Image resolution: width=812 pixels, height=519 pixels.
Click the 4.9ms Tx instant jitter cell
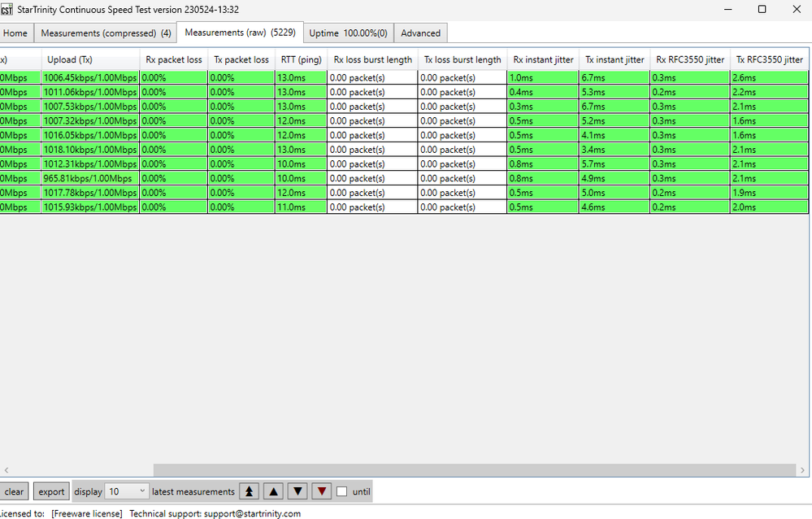tap(614, 178)
